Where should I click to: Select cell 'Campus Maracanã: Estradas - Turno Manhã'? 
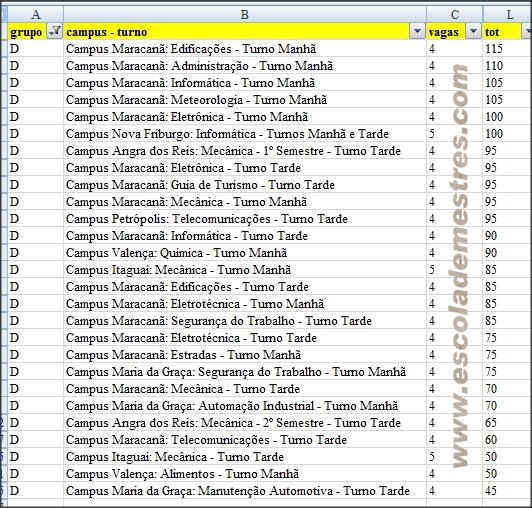click(245, 355)
